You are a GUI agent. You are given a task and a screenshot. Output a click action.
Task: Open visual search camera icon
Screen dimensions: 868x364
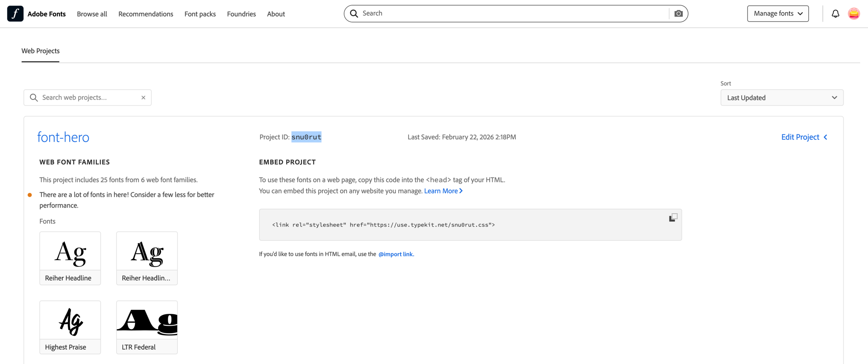click(678, 14)
